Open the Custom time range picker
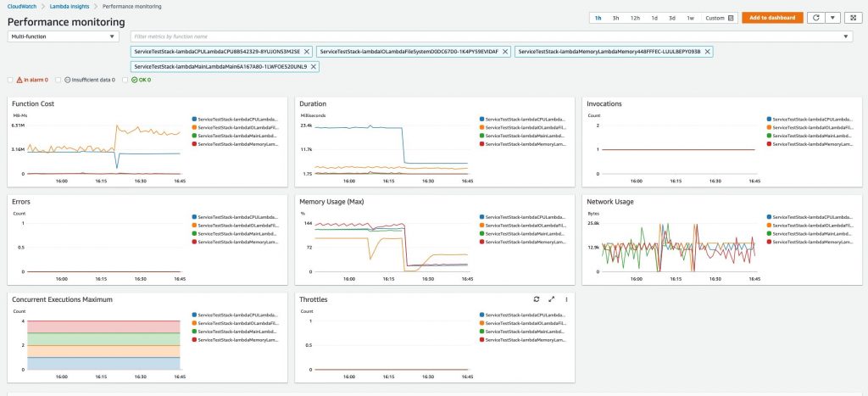 (x=719, y=18)
